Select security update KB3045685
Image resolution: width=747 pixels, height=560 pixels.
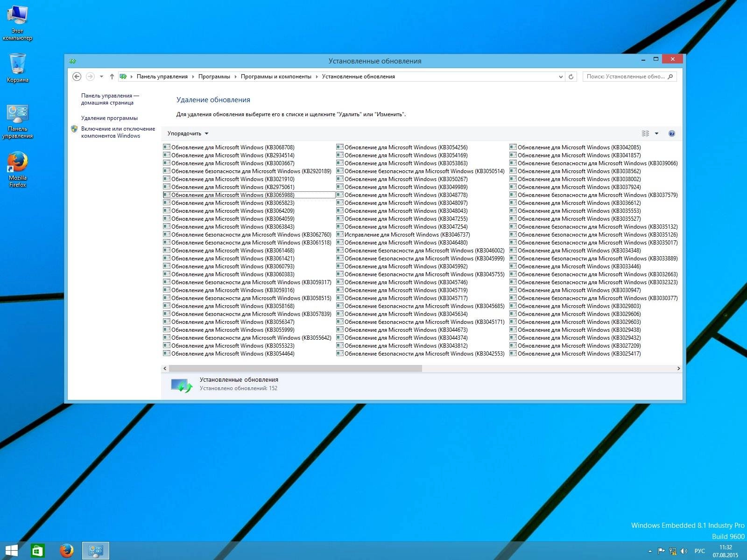[420, 306]
